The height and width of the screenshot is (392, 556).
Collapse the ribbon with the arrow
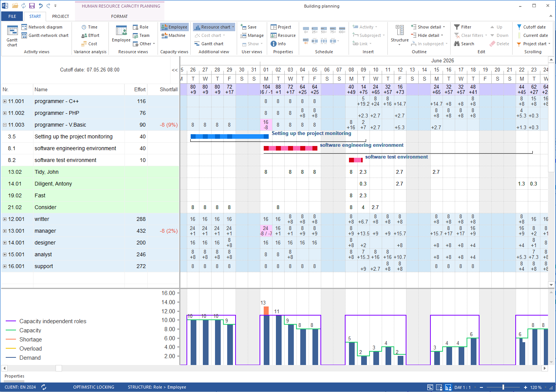tap(550, 16)
